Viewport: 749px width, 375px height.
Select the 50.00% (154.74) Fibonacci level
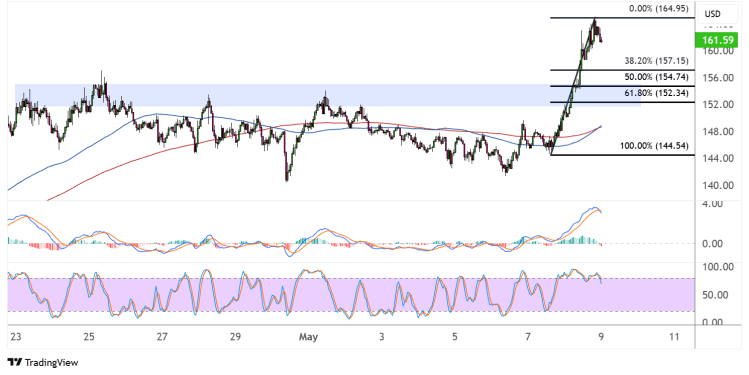(656, 77)
